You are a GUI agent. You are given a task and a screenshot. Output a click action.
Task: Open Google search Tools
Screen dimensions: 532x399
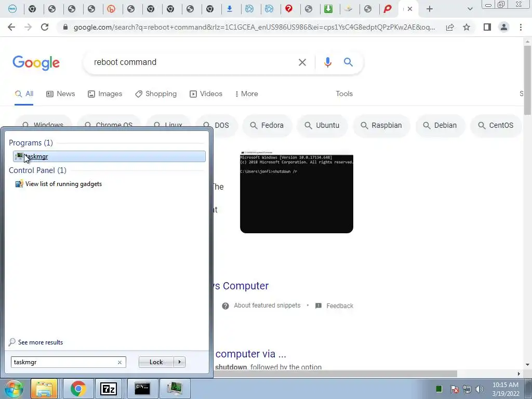[344, 94]
